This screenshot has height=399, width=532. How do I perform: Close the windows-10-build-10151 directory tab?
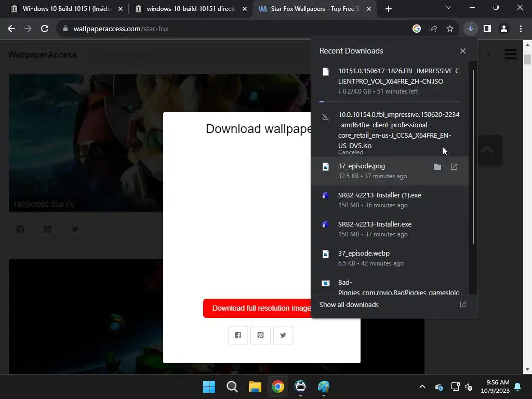click(x=245, y=9)
